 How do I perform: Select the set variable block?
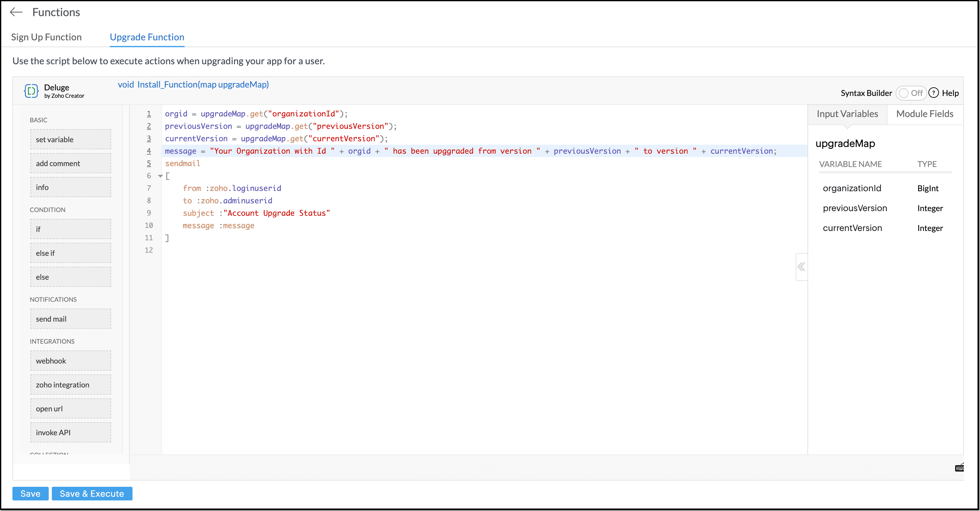[x=71, y=139]
